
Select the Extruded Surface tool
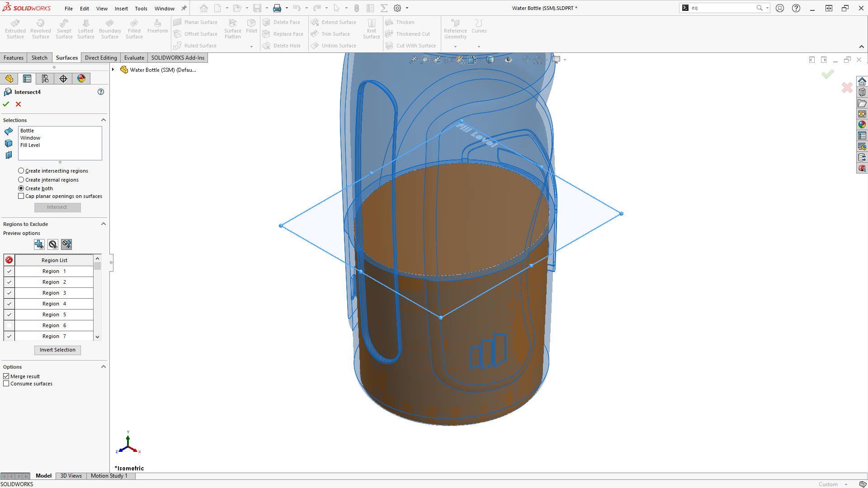pos(15,28)
